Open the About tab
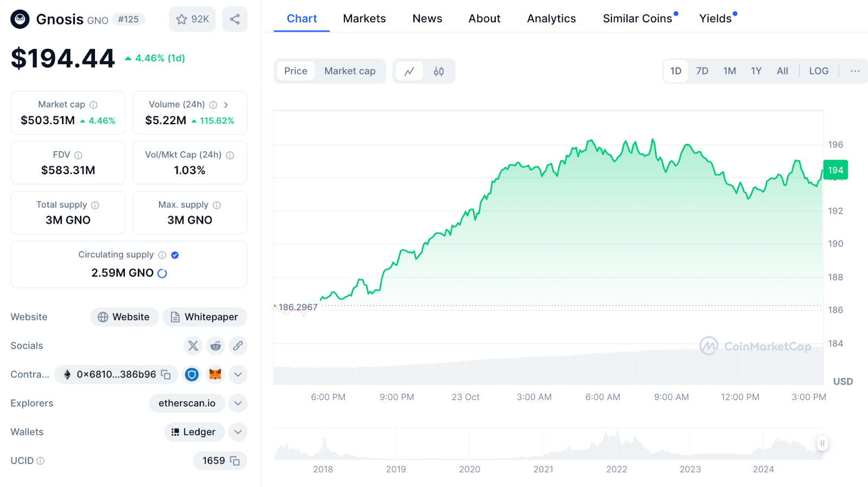This screenshot has height=487, width=868. click(484, 18)
